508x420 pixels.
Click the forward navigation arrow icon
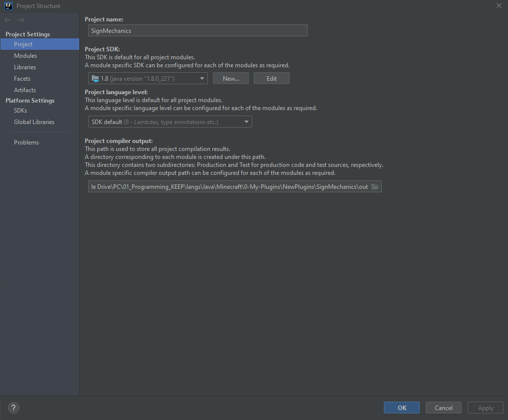21,20
